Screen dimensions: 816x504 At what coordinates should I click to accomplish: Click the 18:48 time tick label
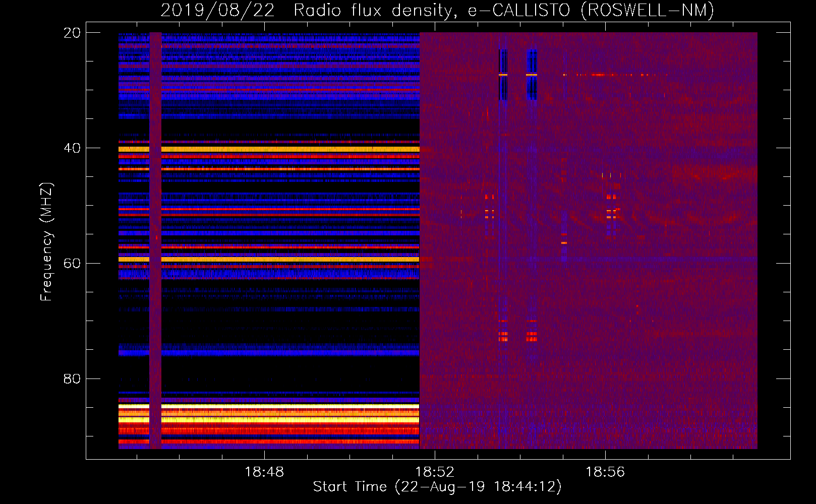point(264,472)
